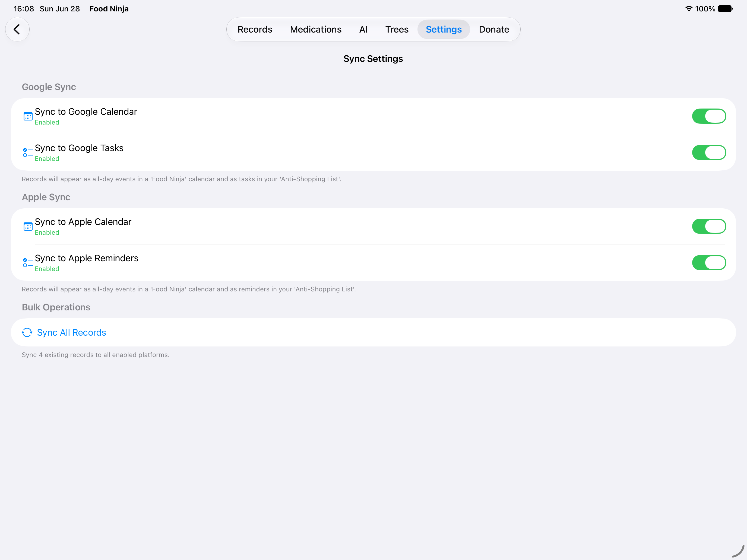This screenshot has width=747, height=560.
Task: Click the Sync to Apple Reminders label
Action: click(86, 258)
